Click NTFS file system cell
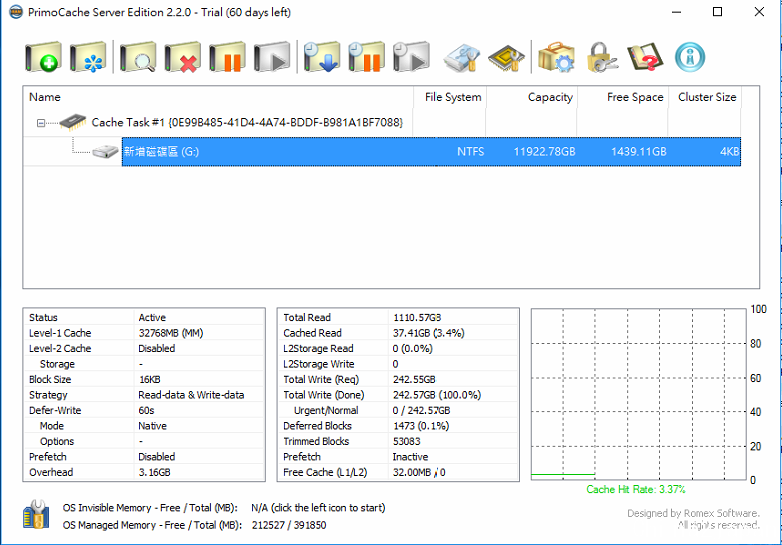The height and width of the screenshot is (545, 782). [470, 152]
